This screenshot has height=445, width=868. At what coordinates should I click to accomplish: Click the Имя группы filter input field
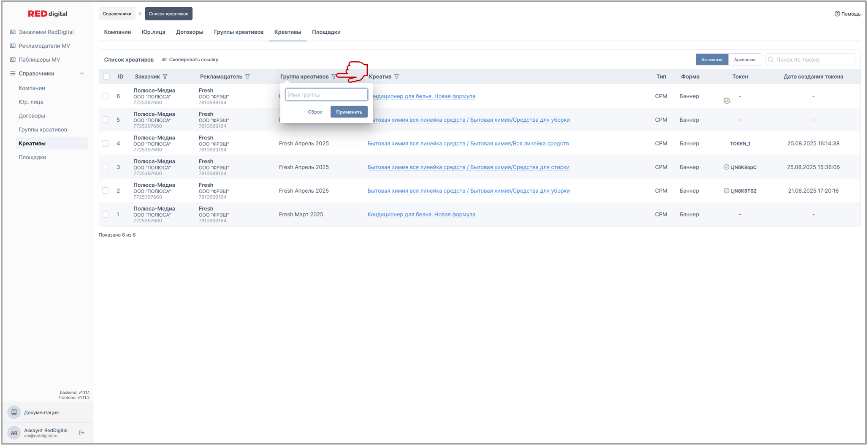pos(326,95)
